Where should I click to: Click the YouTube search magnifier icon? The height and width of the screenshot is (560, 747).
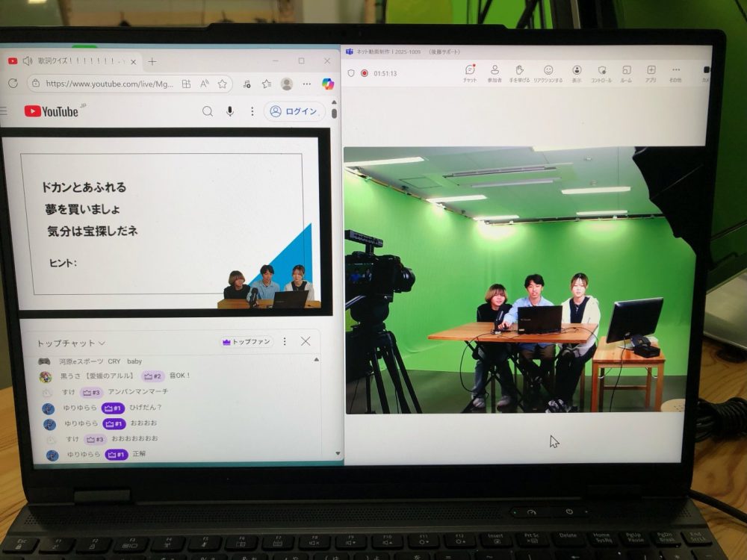pyautogui.click(x=208, y=111)
